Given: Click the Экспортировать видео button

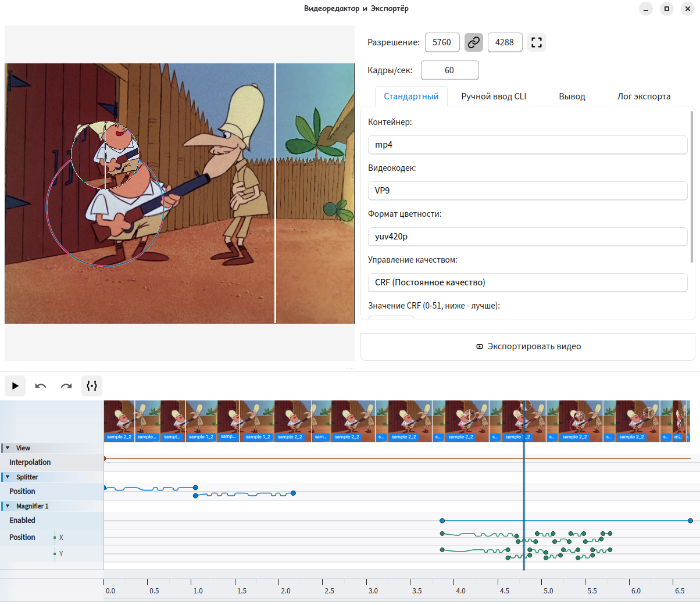Looking at the screenshot, I should (528, 346).
